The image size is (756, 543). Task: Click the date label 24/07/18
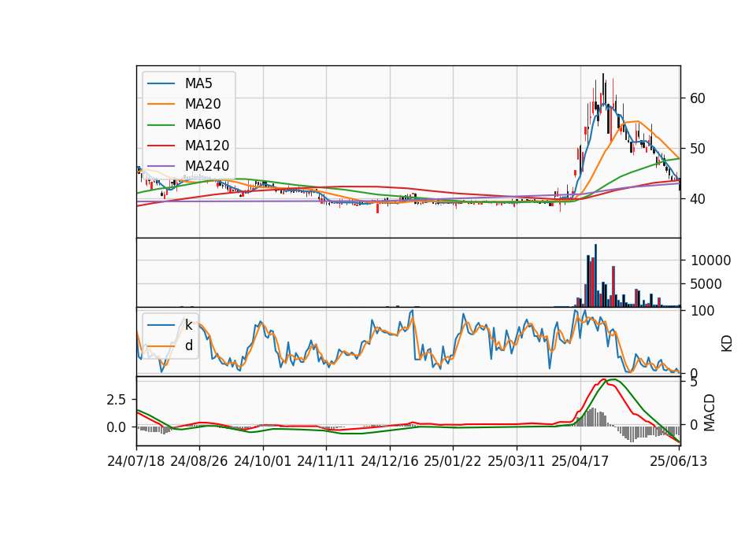pyautogui.click(x=136, y=461)
